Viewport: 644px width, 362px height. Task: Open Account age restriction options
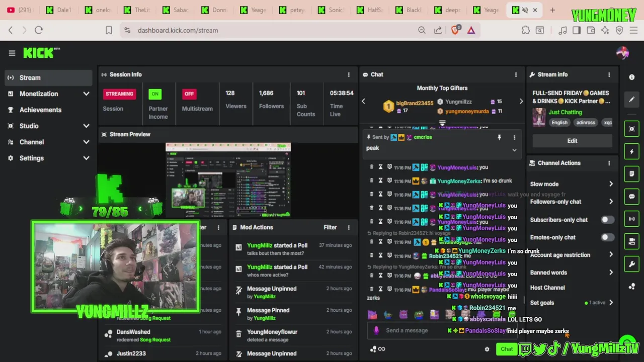coord(611,255)
